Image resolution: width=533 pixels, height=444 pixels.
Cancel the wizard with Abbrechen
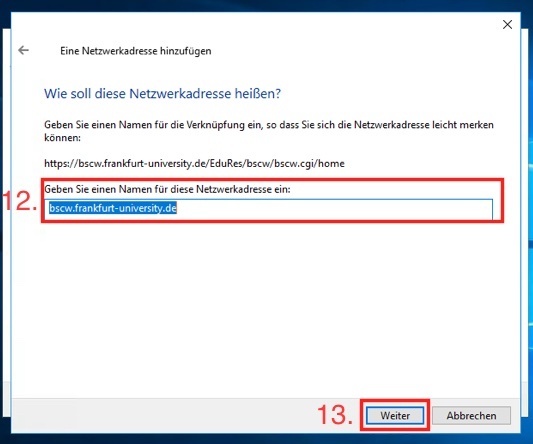pyautogui.click(x=471, y=415)
